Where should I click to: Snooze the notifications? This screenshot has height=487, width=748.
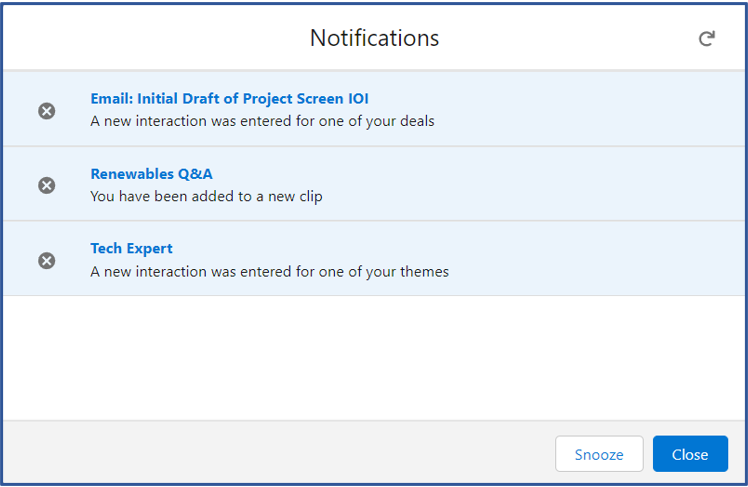599,454
